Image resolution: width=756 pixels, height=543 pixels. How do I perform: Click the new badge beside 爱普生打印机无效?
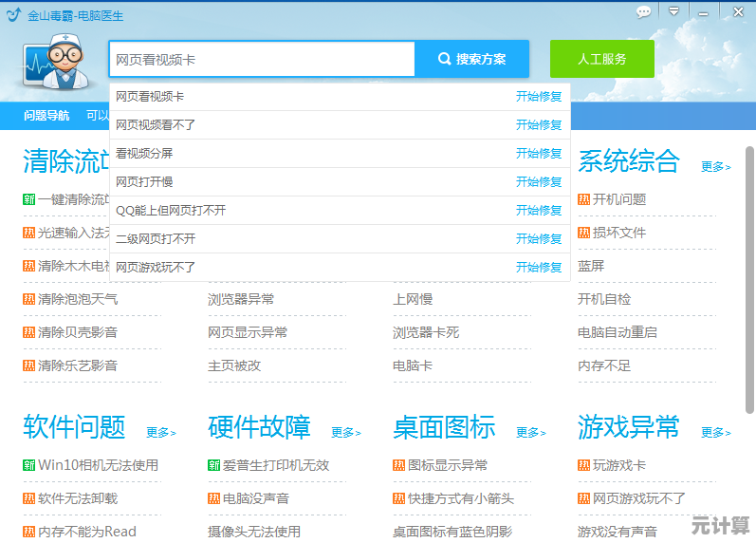214,465
